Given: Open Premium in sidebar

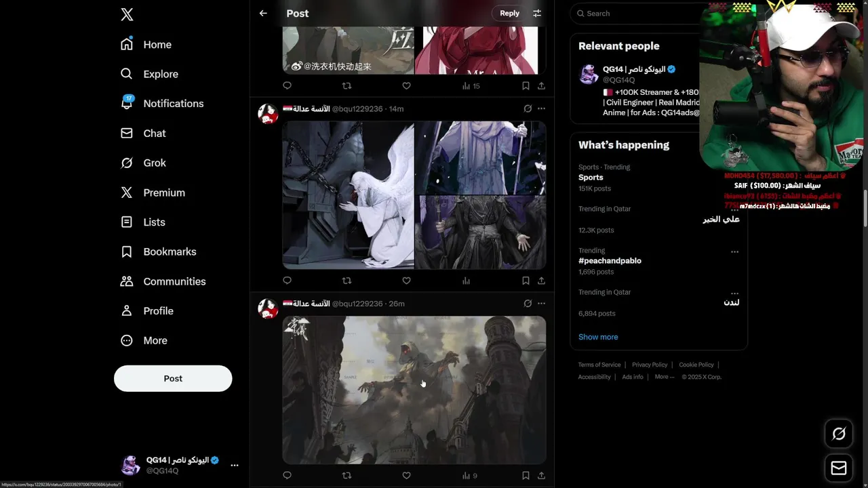Looking at the screenshot, I should (153, 192).
